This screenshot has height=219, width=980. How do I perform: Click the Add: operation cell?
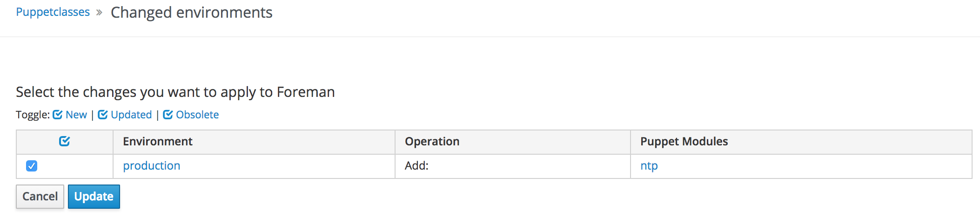[x=417, y=166]
